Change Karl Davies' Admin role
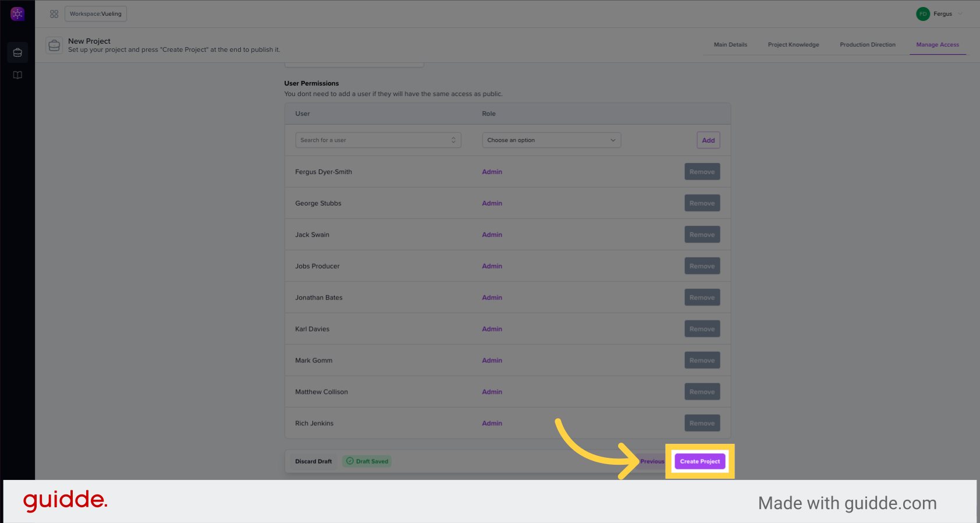Image resolution: width=980 pixels, height=523 pixels. [492, 329]
